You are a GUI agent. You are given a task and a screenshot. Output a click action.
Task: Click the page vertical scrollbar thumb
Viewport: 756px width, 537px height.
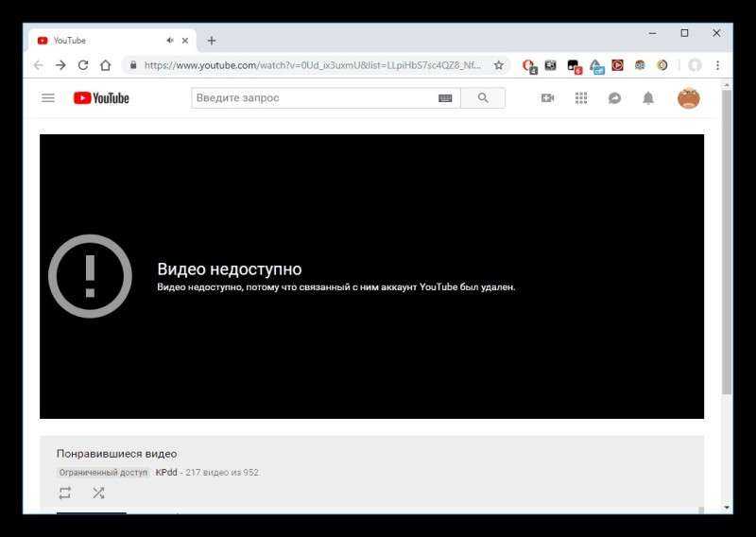727,241
